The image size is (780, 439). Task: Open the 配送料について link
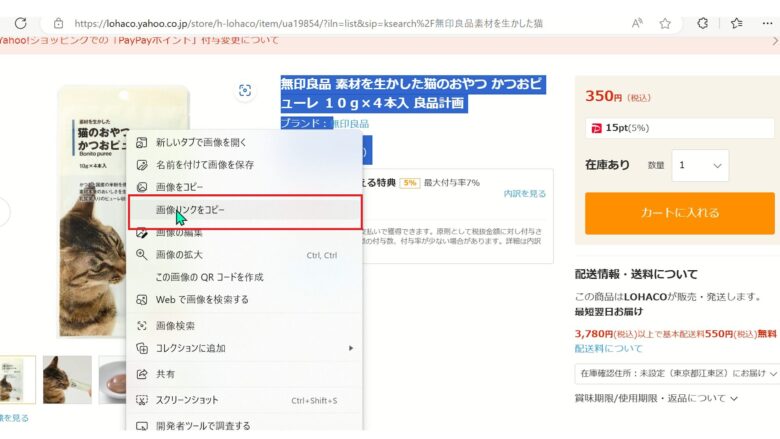pyautogui.click(x=608, y=349)
